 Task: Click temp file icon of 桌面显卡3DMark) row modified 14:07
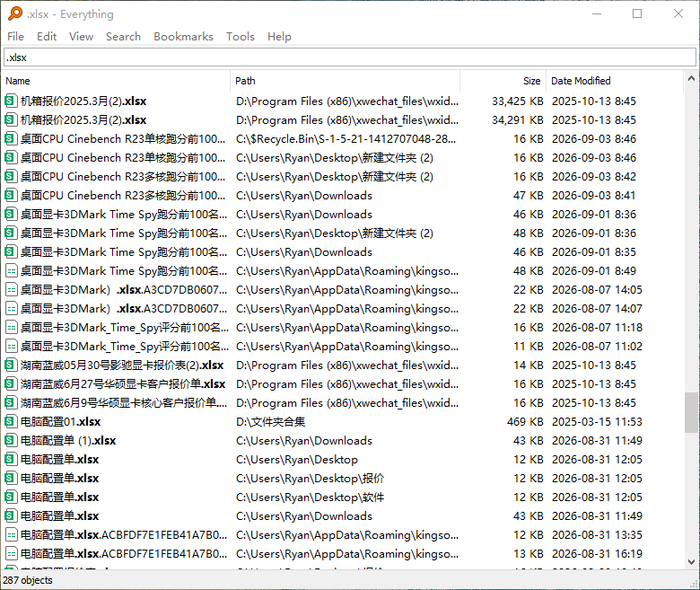click(x=11, y=308)
